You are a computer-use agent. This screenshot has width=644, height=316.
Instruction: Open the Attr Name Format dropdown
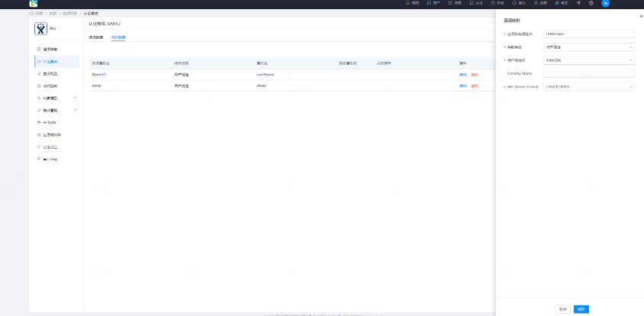(588, 87)
